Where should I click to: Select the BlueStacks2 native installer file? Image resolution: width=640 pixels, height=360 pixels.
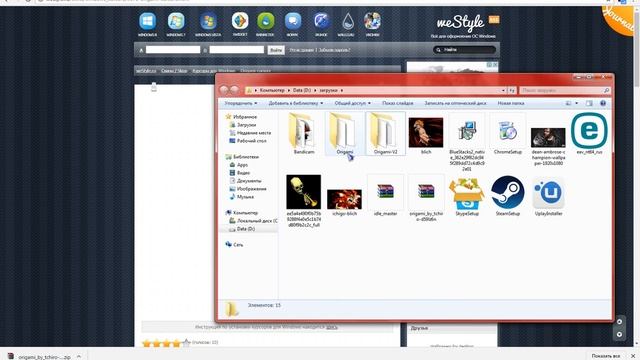coord(467,142)
